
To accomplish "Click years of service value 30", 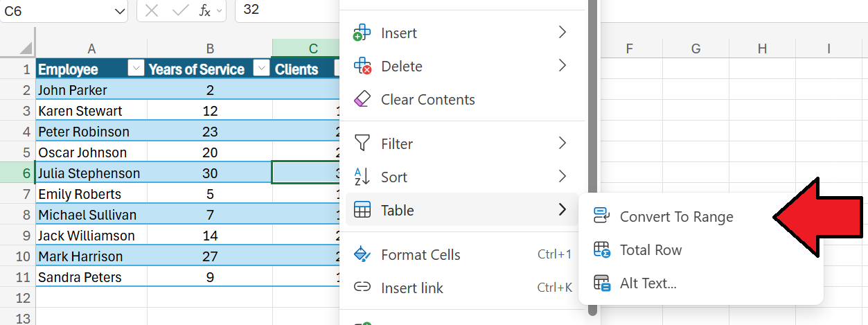I will [x=210, y=173].
